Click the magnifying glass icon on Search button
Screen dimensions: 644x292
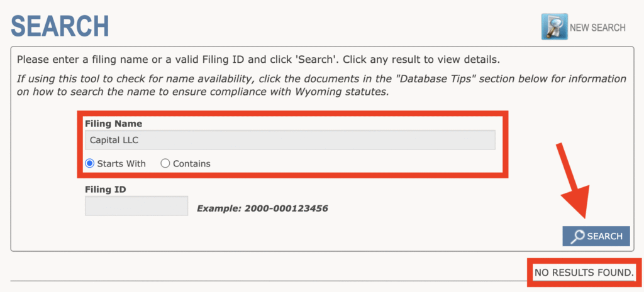point(577,236)
